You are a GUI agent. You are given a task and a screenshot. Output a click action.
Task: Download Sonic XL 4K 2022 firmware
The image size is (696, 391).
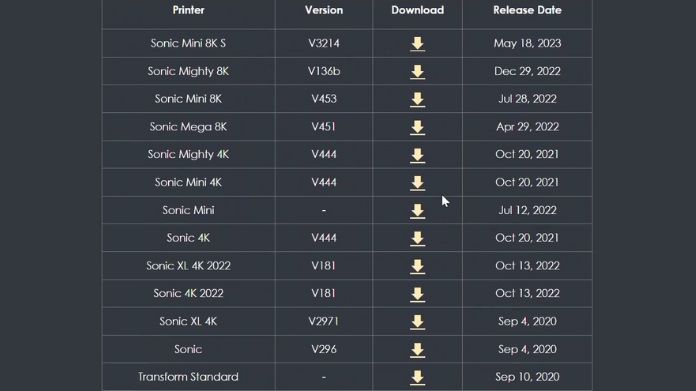417,266
